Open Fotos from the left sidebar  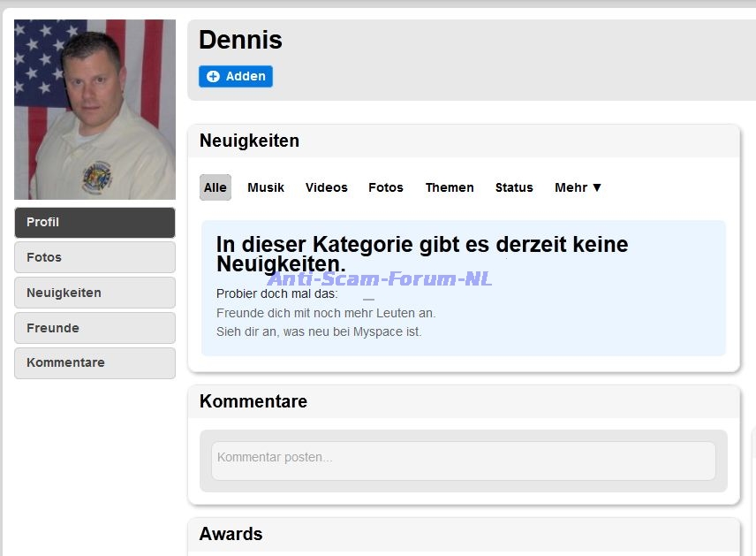point(94,257)
